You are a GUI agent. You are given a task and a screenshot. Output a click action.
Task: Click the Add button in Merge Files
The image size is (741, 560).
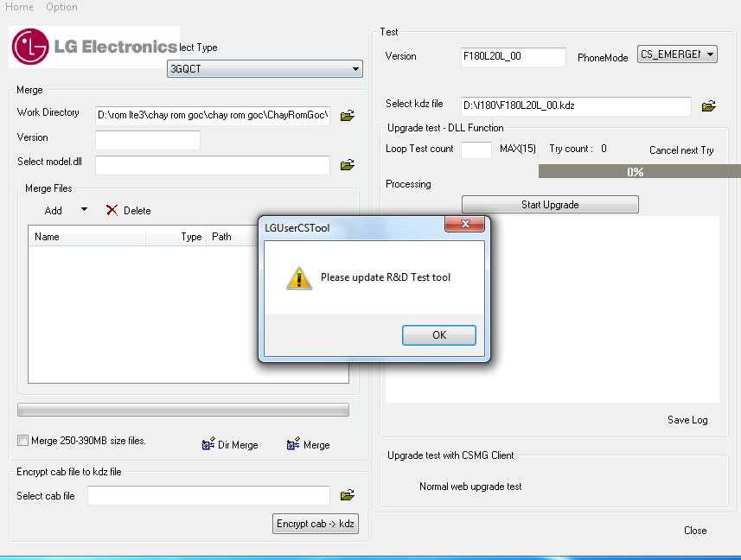pyautogui.click(x=53, y=211)
